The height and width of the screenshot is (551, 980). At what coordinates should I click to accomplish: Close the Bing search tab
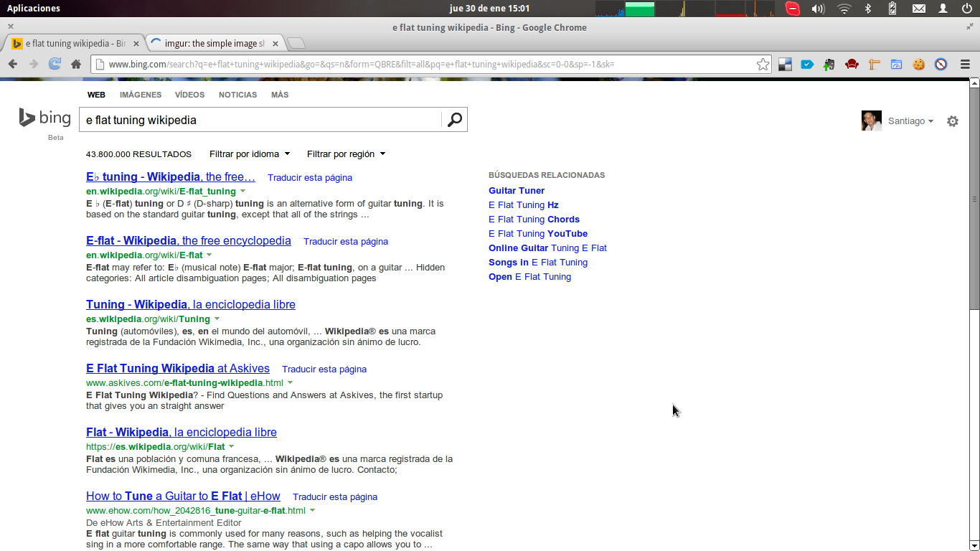tap(136, 44)
